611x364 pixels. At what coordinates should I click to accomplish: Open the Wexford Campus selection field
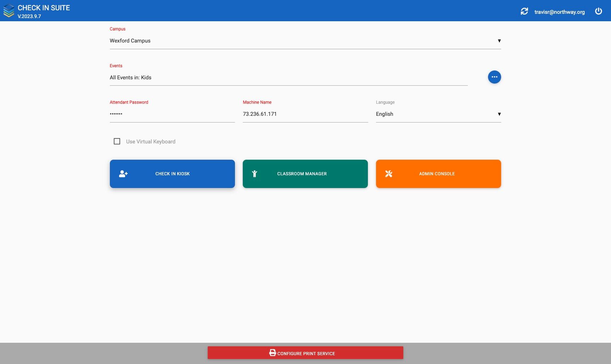click(305, 41)
